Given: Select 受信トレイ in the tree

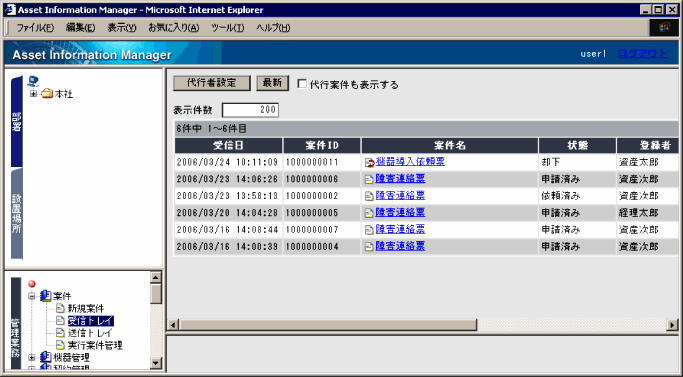Looking at the screenshot, I should point(90,321).
